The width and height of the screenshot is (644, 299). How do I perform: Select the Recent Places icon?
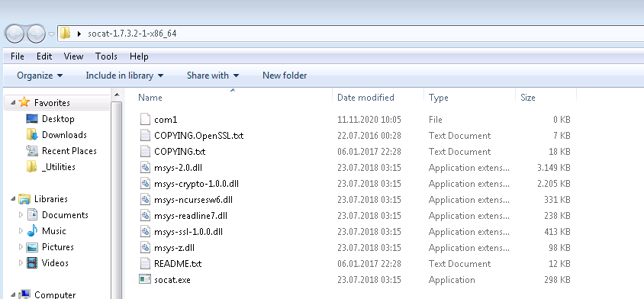32,151
